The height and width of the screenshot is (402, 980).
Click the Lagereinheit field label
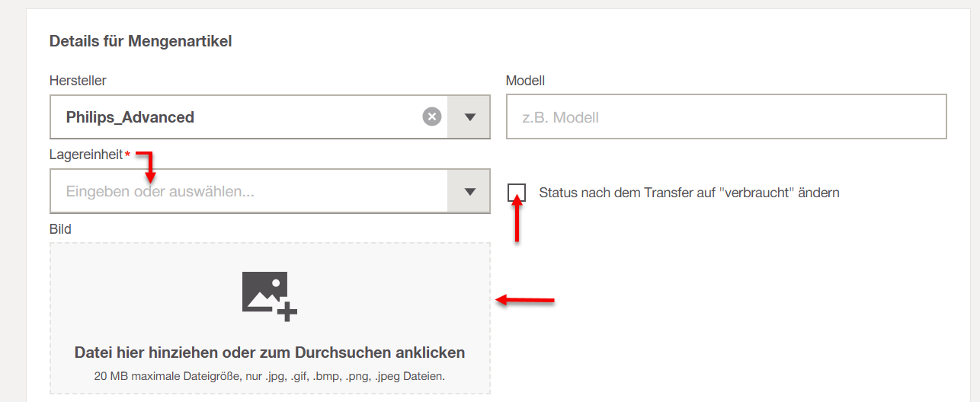85,155
